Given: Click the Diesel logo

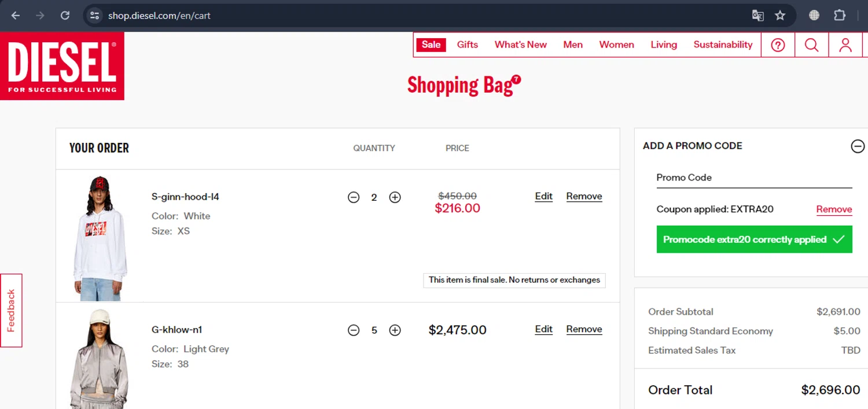Looking at the screenshot, I should point(62,66).
